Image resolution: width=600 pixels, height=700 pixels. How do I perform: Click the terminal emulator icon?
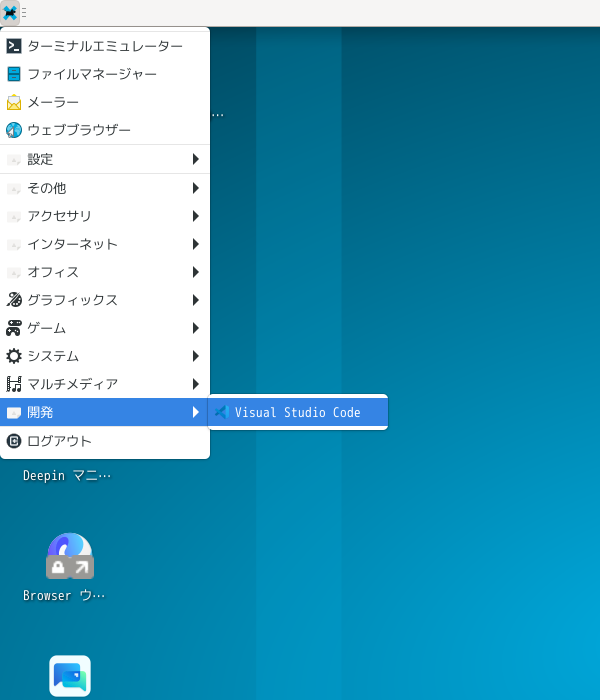14,46
